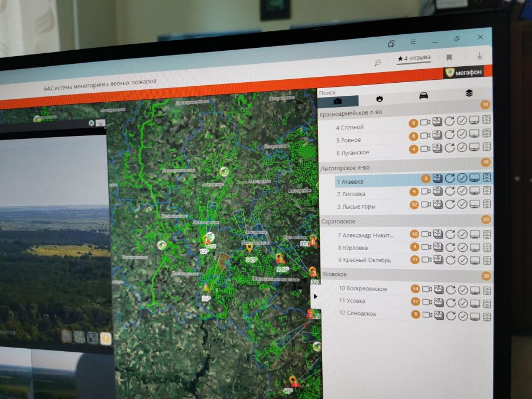Open video camera for 4 Степной

tap(425, 122)
